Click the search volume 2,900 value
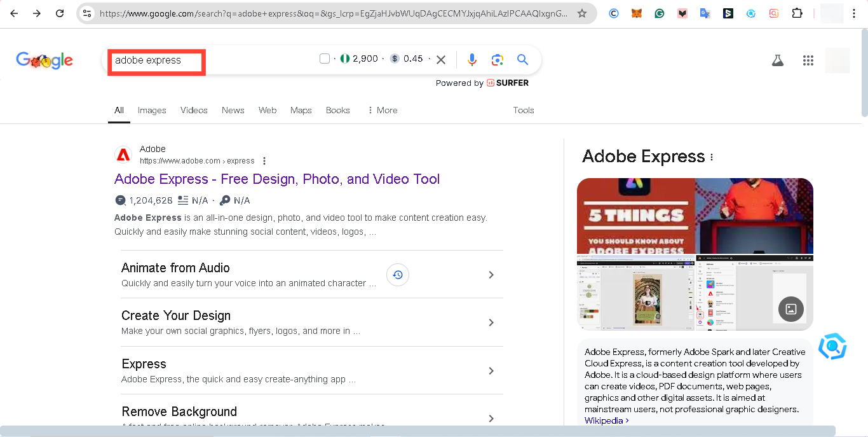The image size is (868, 437). pos(365,59)
